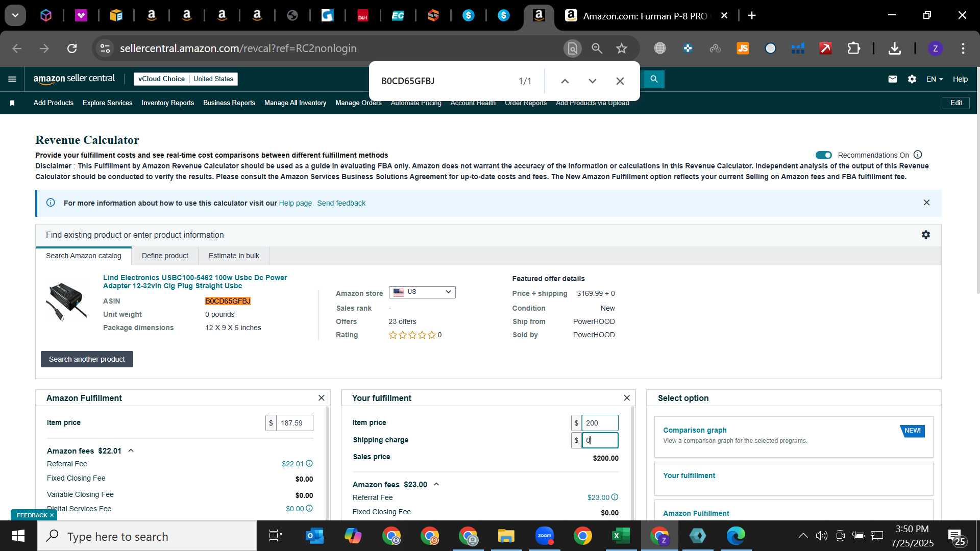This screenshot has width=980, height=551.
Task: Click Search another product button
Action: [x=87, y=359]
